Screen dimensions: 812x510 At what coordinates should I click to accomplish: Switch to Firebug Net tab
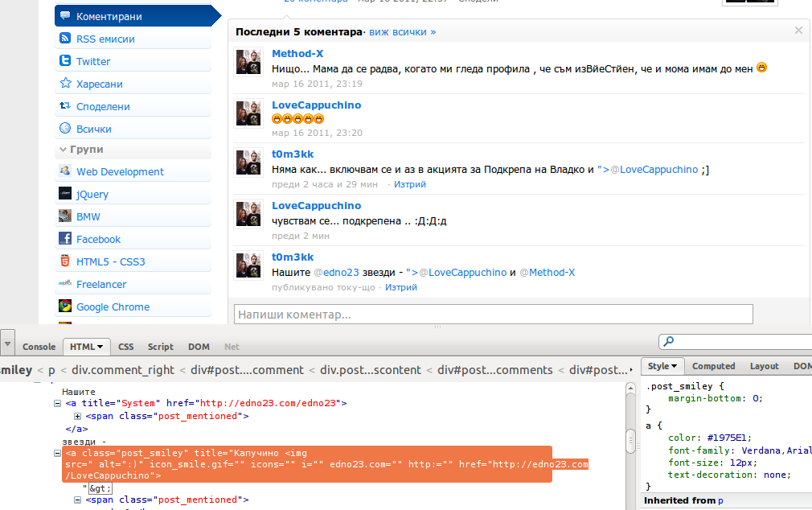[x=232, y=347]
